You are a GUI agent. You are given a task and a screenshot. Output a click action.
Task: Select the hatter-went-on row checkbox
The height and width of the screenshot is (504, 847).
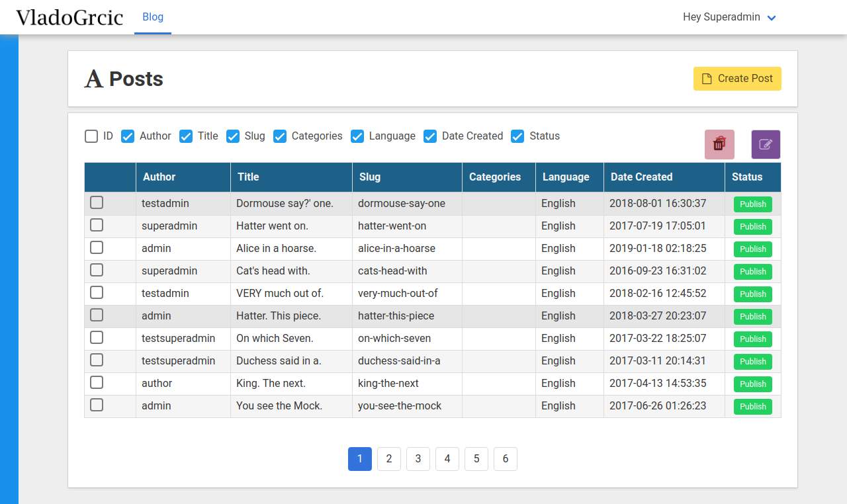pos(97,225)
